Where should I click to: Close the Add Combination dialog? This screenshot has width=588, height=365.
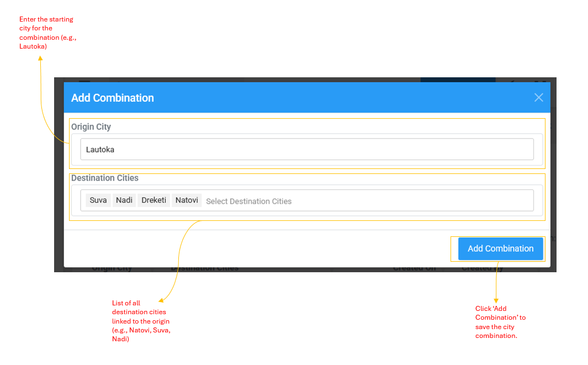coord(538,98)
